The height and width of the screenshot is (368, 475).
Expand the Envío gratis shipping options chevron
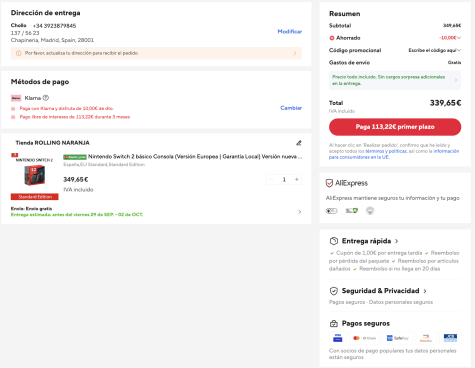click(300, 212)
